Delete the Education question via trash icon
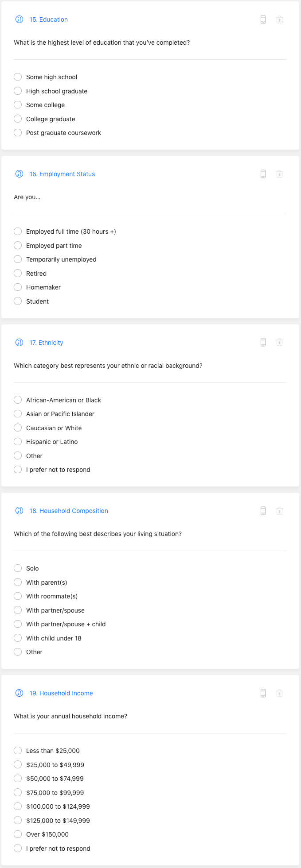The height and width of the screenshot is (868, 301). click(x=279, y=19)
